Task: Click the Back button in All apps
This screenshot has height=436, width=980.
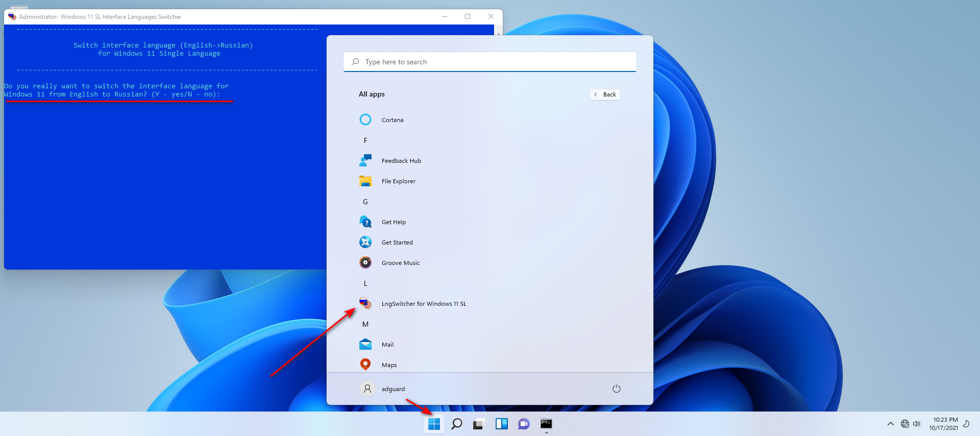Action: 605,94
